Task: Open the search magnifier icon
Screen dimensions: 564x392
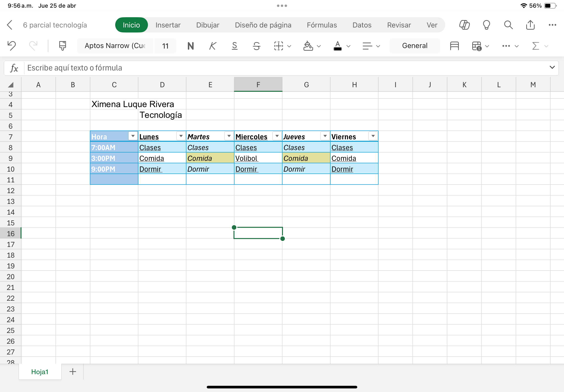Action: click(508, 25)
